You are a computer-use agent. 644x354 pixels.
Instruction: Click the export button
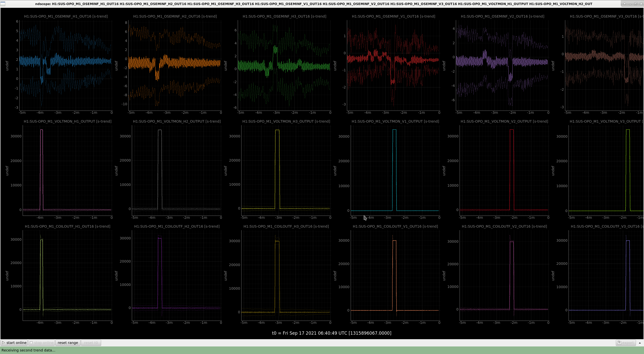[626, 343]
